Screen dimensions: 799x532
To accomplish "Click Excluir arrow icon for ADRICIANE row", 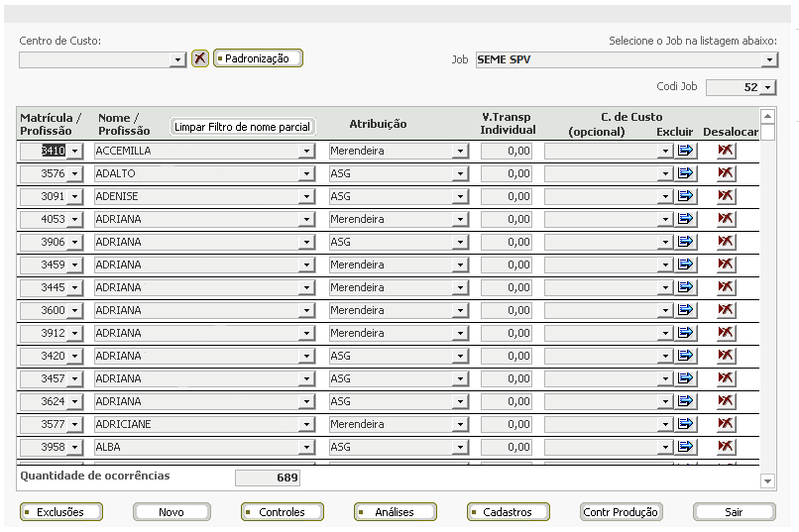I will click(685, 424).
